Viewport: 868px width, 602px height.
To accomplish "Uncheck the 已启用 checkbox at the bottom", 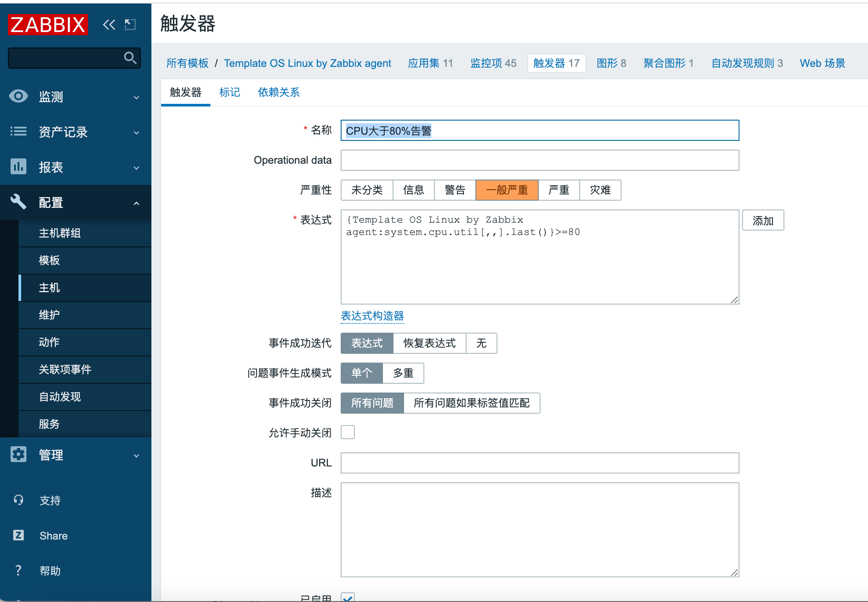I will [x=348, y=598].
